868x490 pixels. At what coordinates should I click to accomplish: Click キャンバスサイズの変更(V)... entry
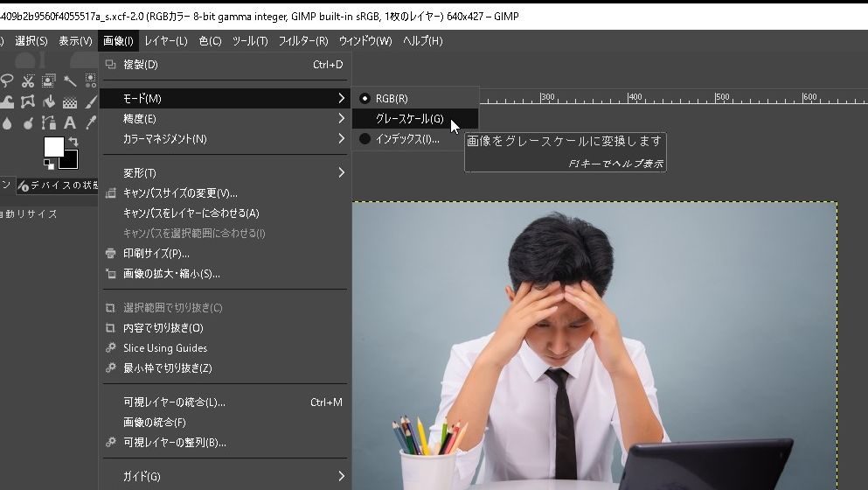pos(180,193)
